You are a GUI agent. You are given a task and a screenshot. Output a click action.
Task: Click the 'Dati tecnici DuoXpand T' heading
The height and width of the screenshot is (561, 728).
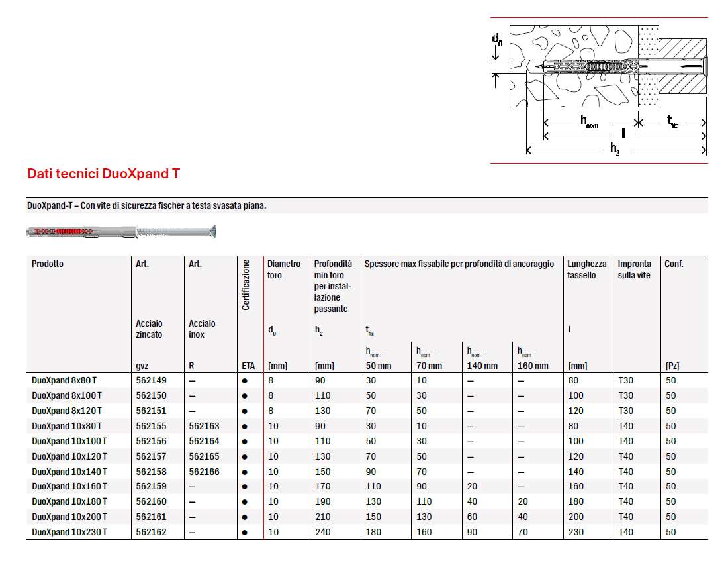coord(103,174)
